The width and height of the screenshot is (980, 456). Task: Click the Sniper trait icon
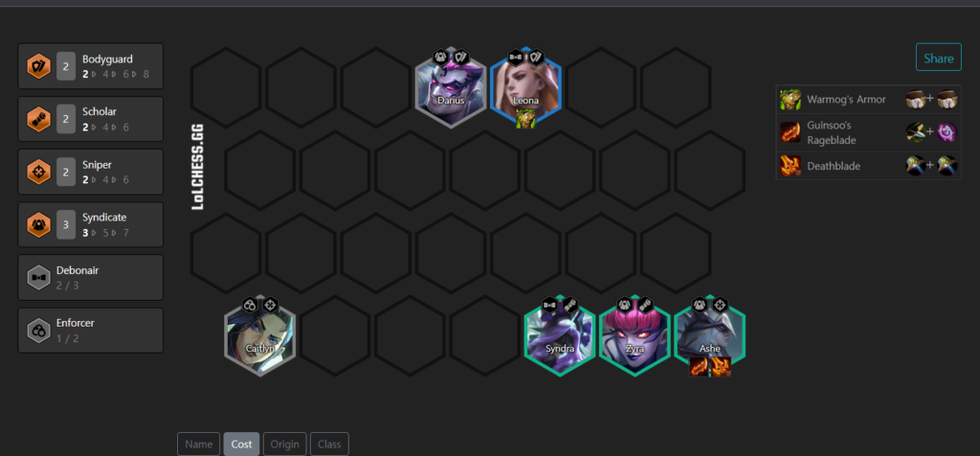[38, 172]
